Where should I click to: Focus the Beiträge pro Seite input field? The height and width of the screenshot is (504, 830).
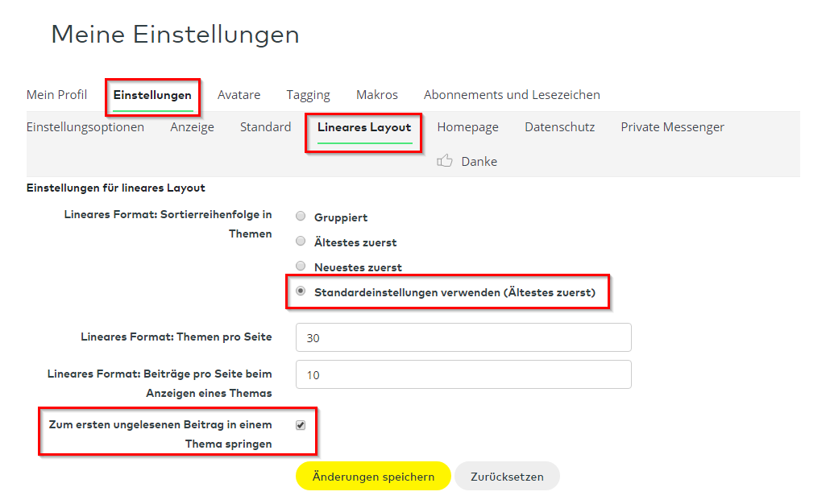tap(463, 374)
